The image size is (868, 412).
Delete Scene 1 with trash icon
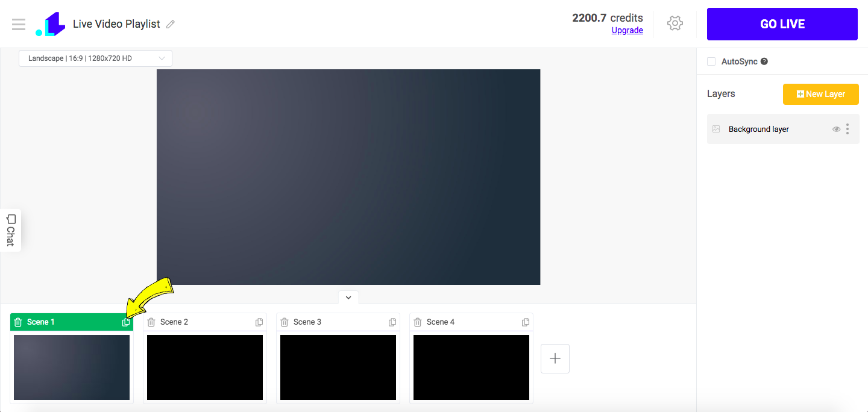coord(18,322)
